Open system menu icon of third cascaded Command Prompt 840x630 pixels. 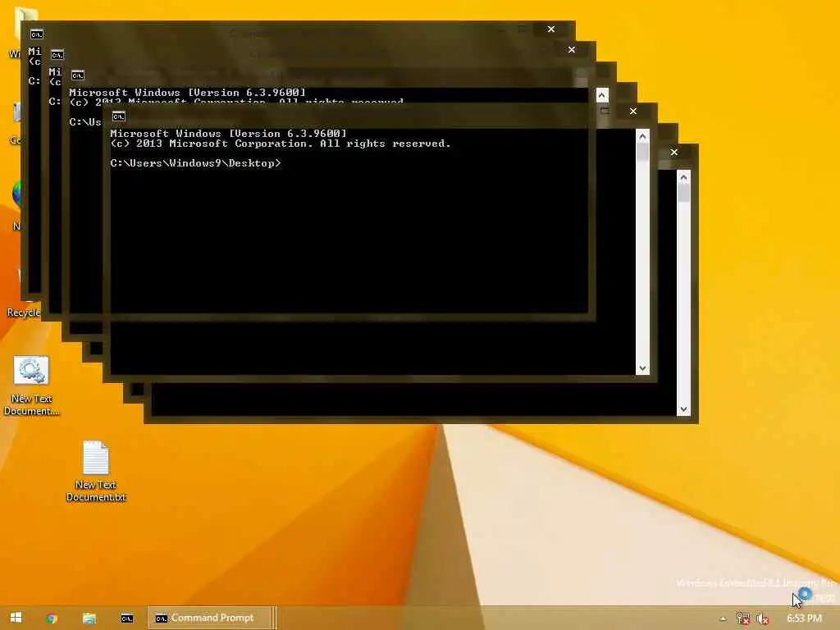(78, 75)
